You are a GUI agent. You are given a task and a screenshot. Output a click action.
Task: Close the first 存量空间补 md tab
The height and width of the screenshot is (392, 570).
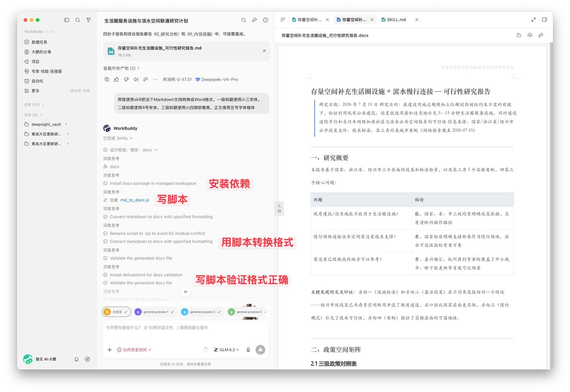(327, 19)
